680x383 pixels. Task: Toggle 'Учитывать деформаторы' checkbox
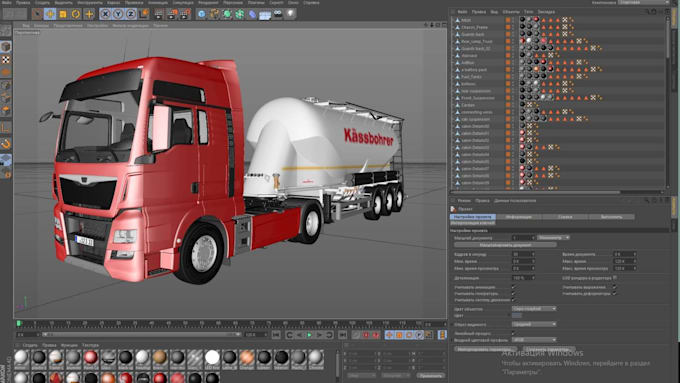pyautogui.click(x=615, y=294)
